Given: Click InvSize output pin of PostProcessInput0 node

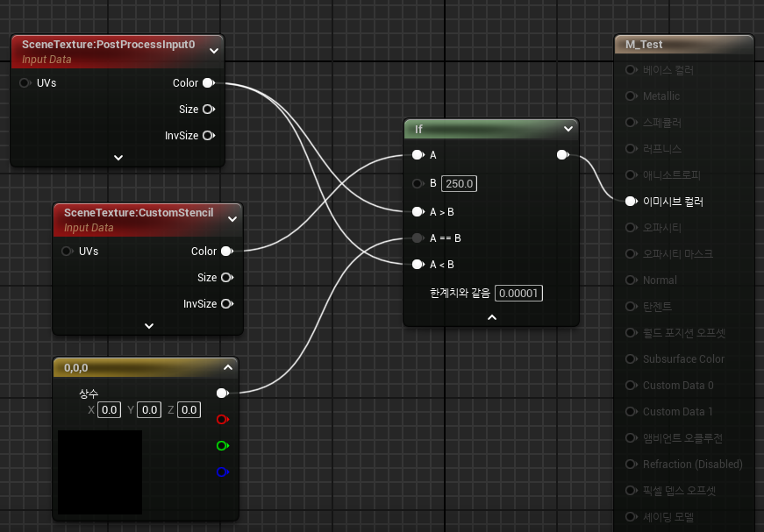Looking at the screenshot, I should 209,135.
